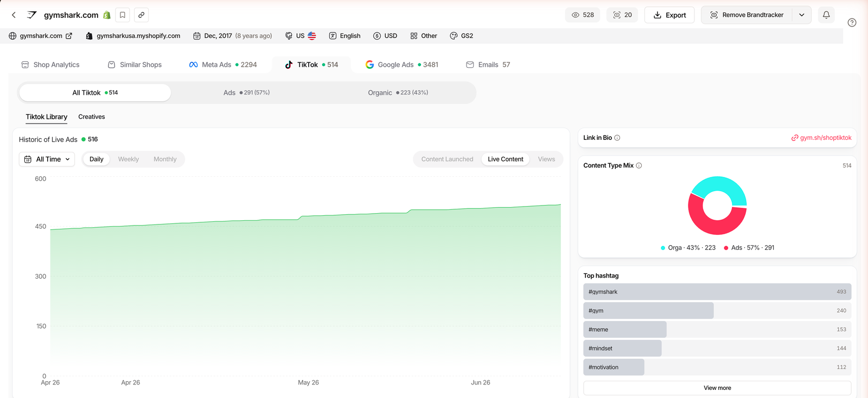This screenshot has width=868, height=398.
Task: Click the bookmark icon beside gymshark.com
Action: click(123, 15)
